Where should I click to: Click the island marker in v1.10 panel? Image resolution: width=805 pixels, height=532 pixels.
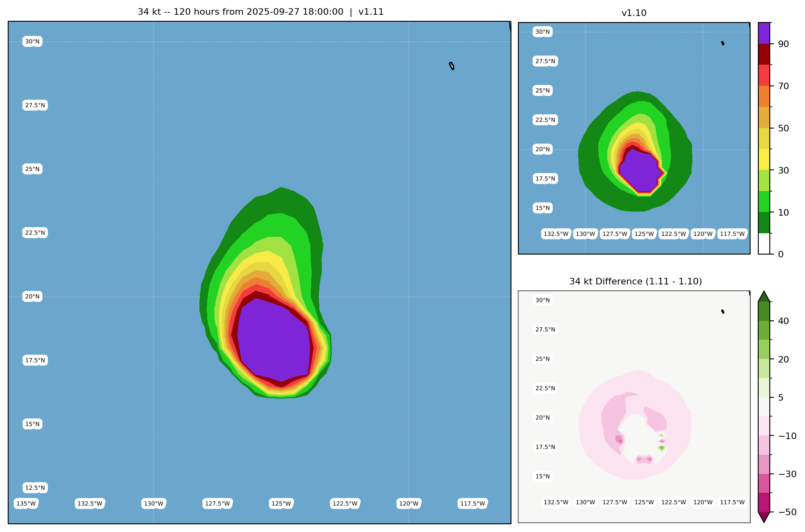(x=723, y=43)
